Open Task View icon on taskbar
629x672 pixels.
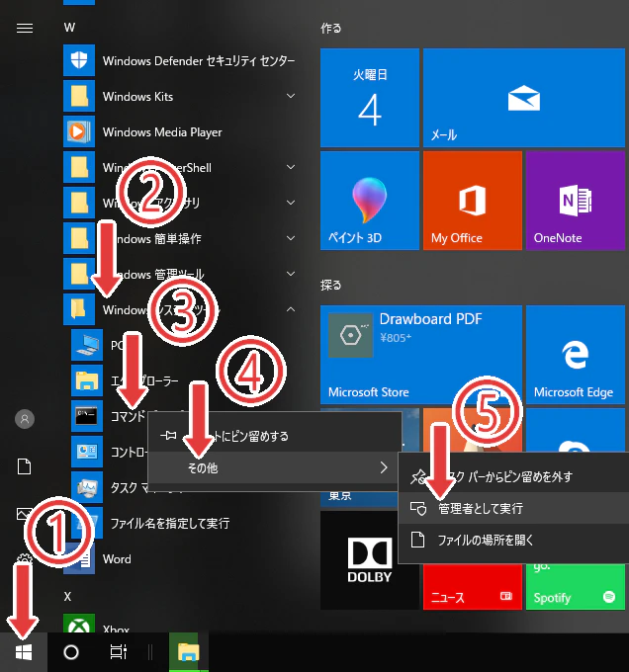[x=119, y=652]
